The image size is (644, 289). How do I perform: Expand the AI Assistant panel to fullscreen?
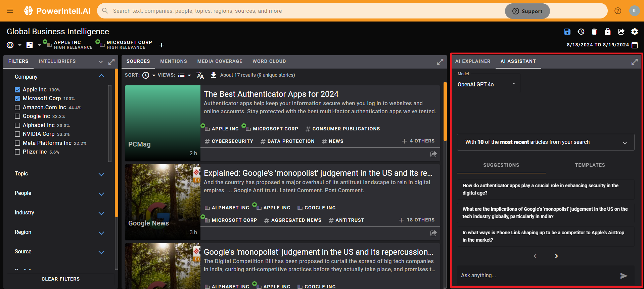[x=634, y=62]
